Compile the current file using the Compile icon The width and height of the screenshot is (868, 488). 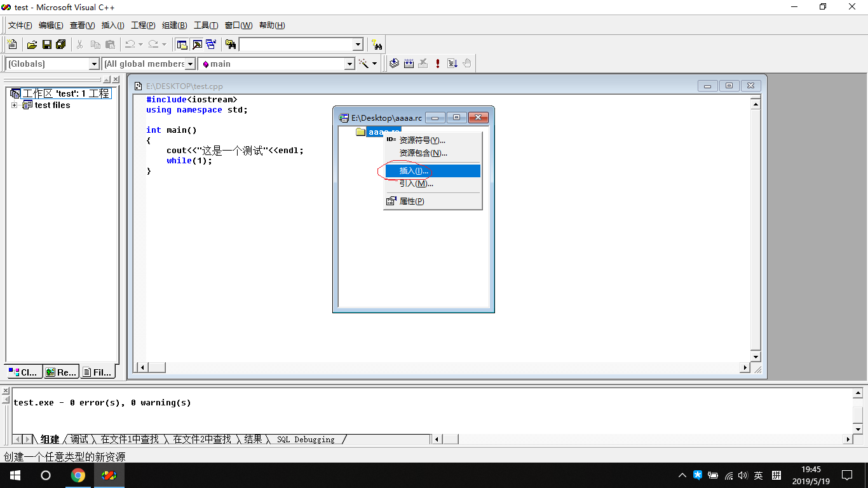tap(394, 63)
